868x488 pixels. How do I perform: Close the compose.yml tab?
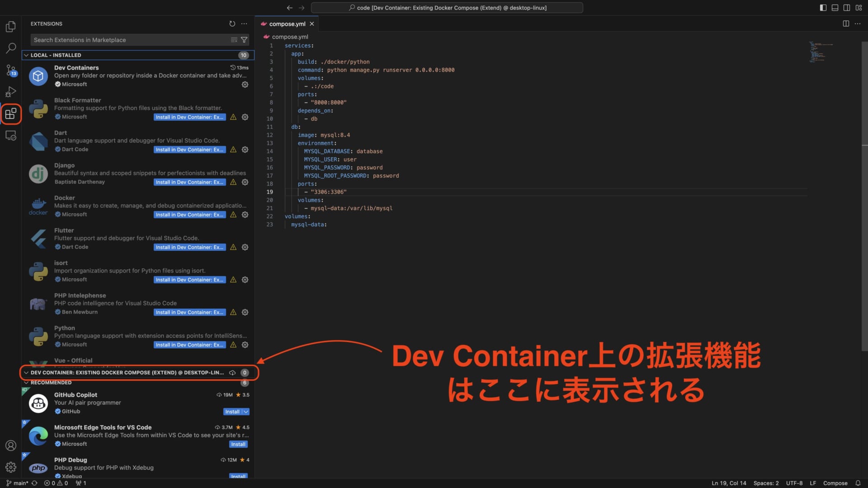(x=312, y=24)
